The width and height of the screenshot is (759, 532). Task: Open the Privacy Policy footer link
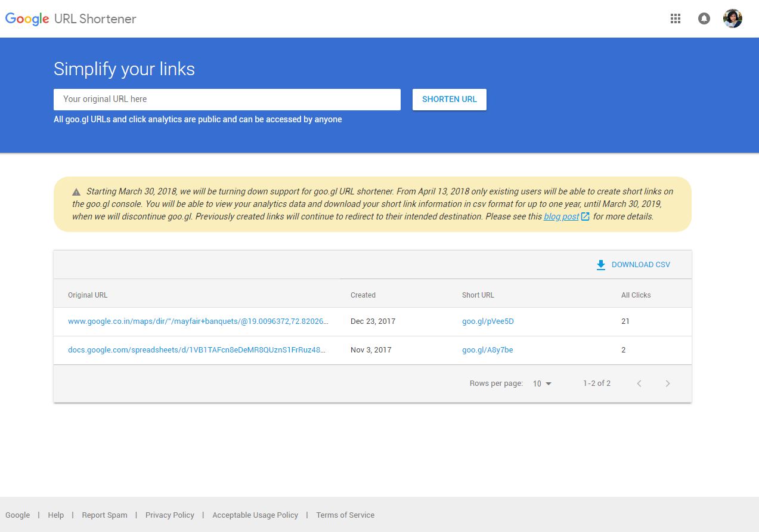(x=170, y=515)
